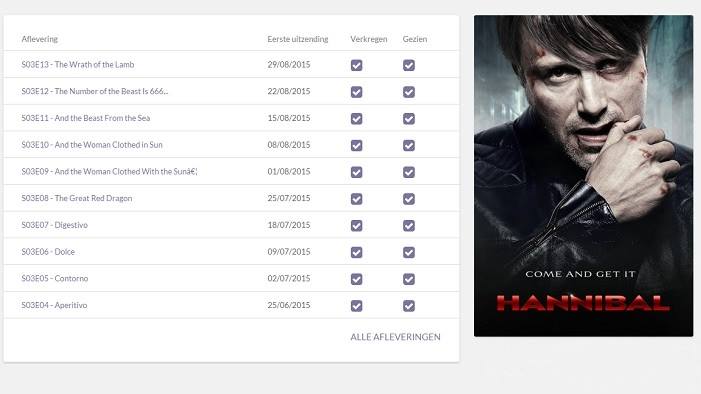Click the air date 15/08/2015
This screenshot has width=701, height=394.
click(x=289, y=118)
